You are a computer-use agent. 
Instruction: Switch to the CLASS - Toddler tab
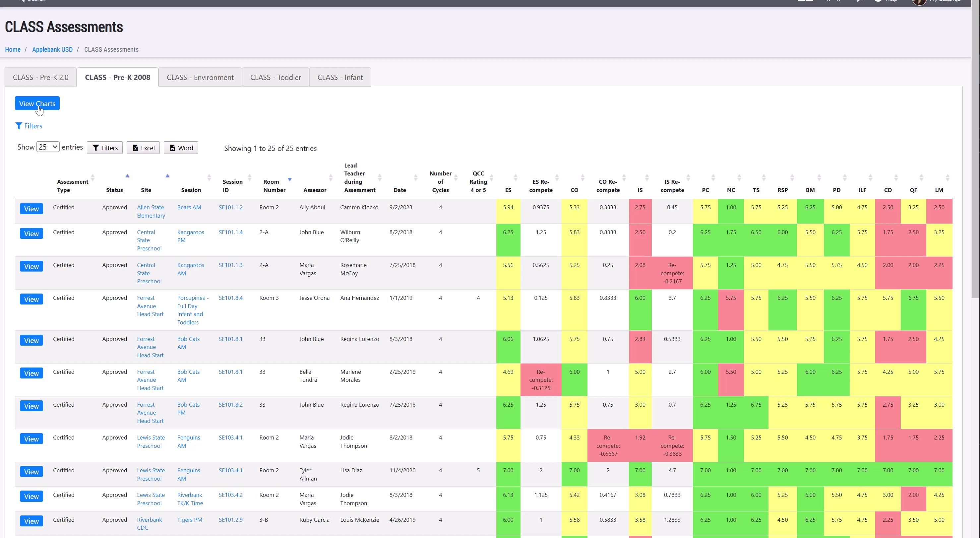click(276, 77)
